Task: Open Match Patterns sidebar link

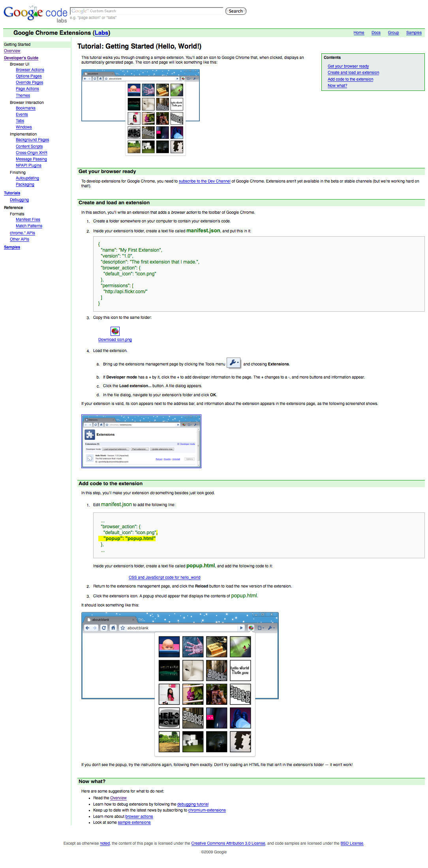Action: click(x=29, y=226)
